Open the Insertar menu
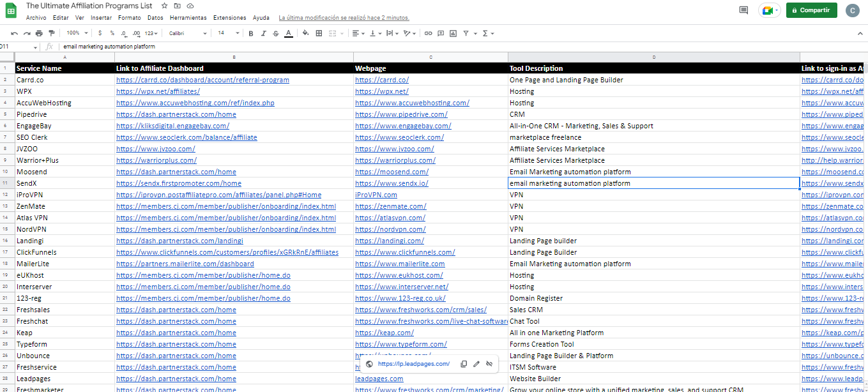868x392 pixels. tap(101, 18)
